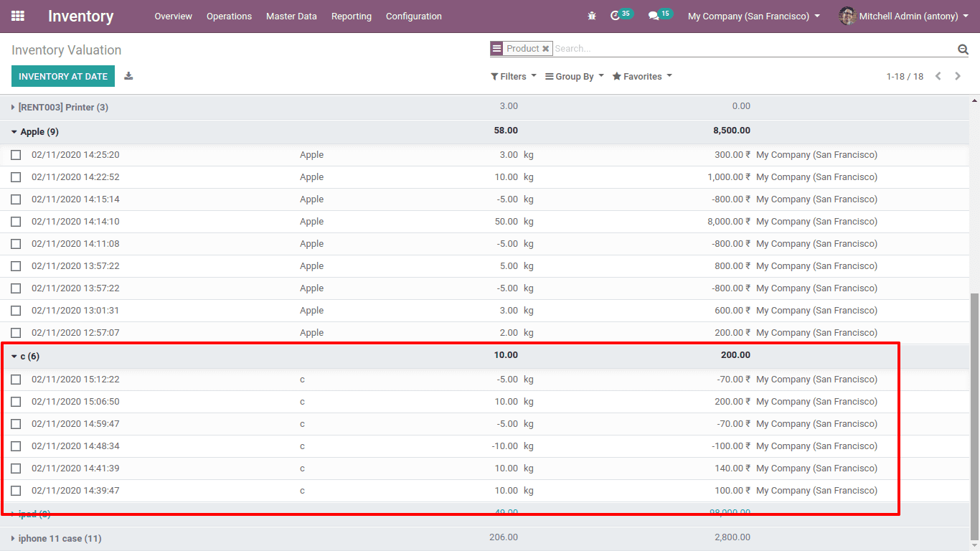The width and height of the screenshot is (980, 551).
Task: Open the Reporting menu
Action: click(352, 16)
